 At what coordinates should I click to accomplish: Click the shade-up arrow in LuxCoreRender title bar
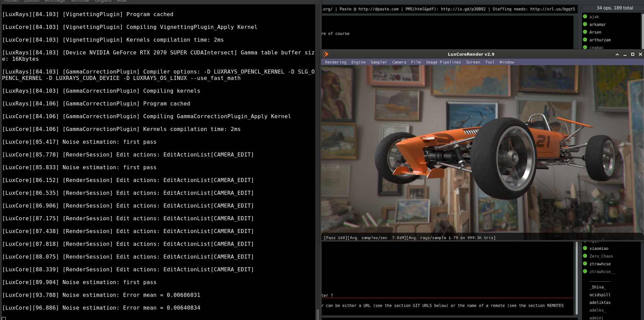617,54
